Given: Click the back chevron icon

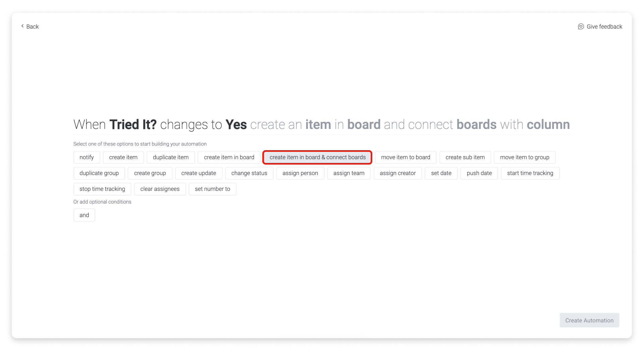Looking at the screenshot, I should tap(22, 26).
